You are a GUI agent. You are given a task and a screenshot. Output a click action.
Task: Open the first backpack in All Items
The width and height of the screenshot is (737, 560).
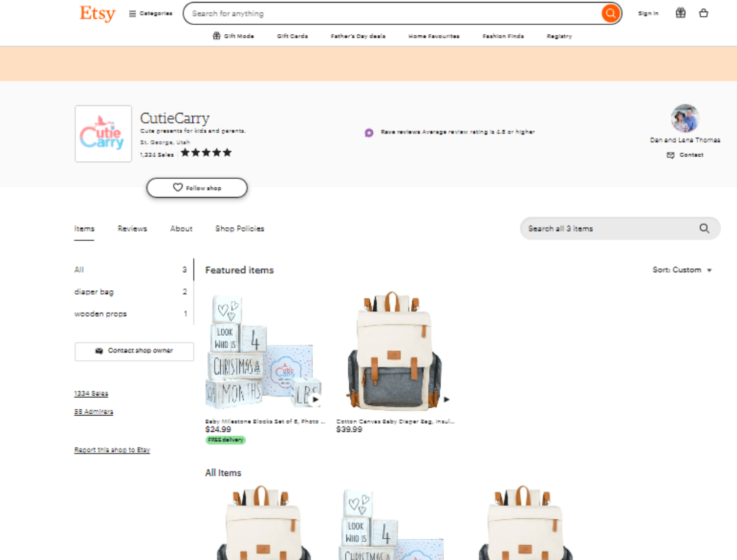263,522
